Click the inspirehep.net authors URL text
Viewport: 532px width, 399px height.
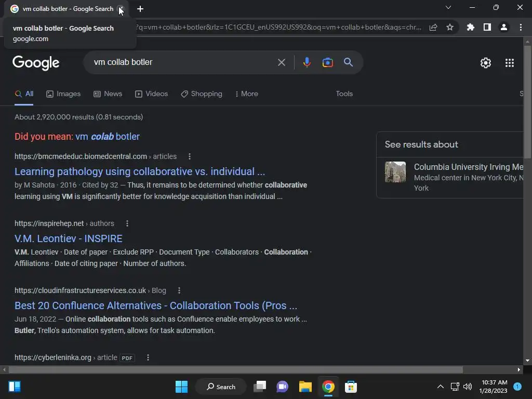64,223
